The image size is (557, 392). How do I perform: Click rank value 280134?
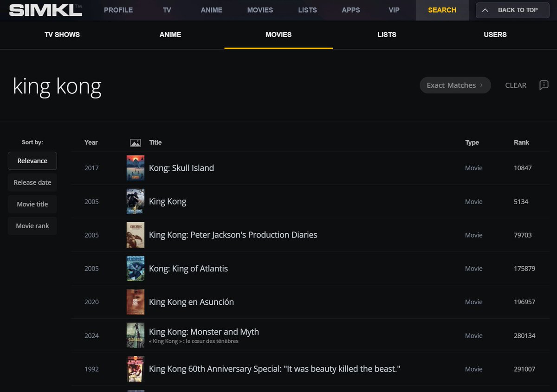tap(525, 335)
